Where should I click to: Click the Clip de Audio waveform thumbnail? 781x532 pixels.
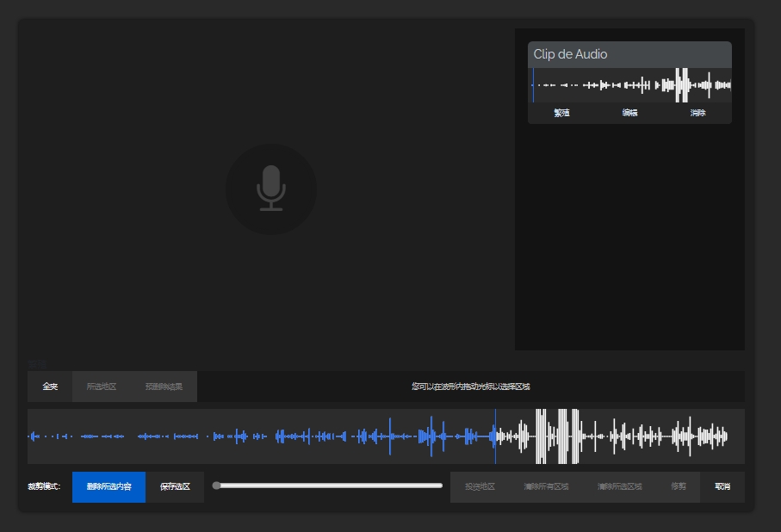(x=629, y=85)
